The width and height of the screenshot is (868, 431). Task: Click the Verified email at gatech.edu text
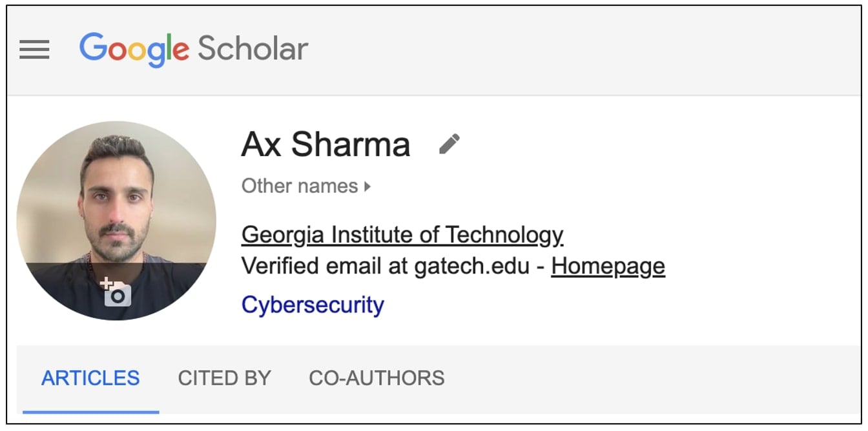(x=386, y=266)
